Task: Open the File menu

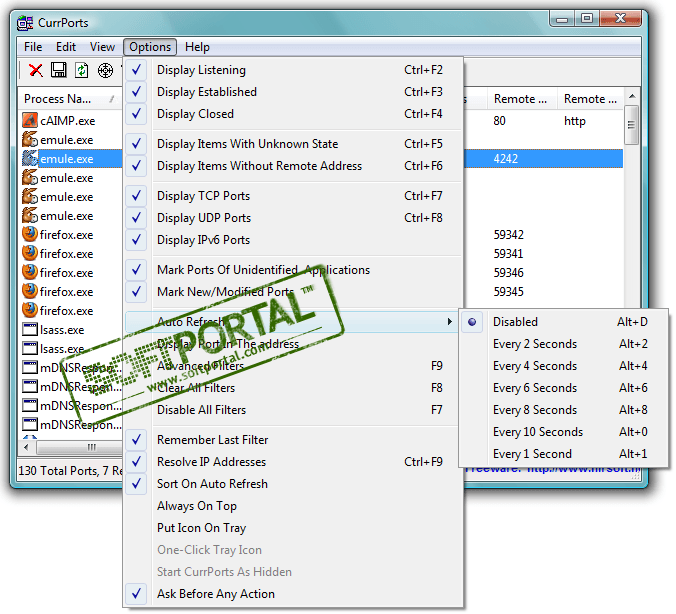Action: click(33, 47)
